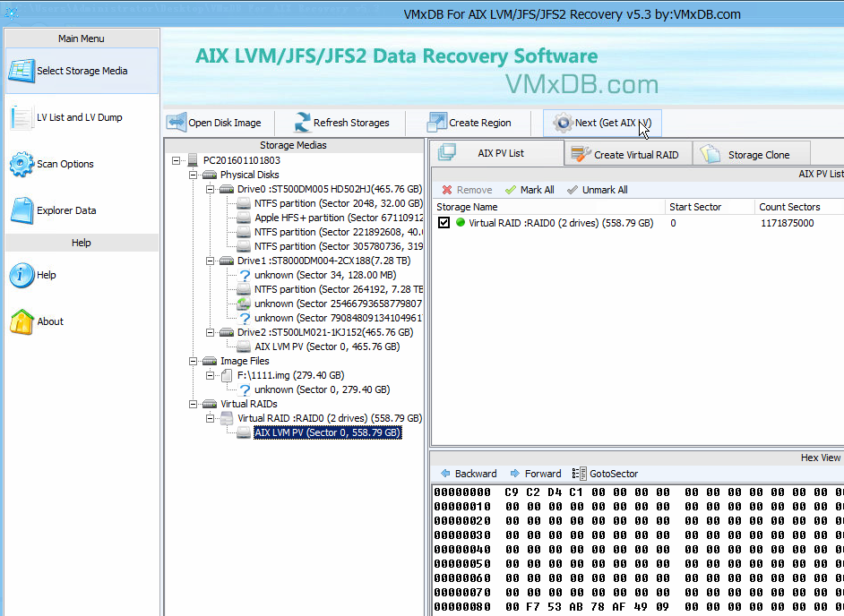
Task: Click the red Remove X icon
Action: [447, 190]
